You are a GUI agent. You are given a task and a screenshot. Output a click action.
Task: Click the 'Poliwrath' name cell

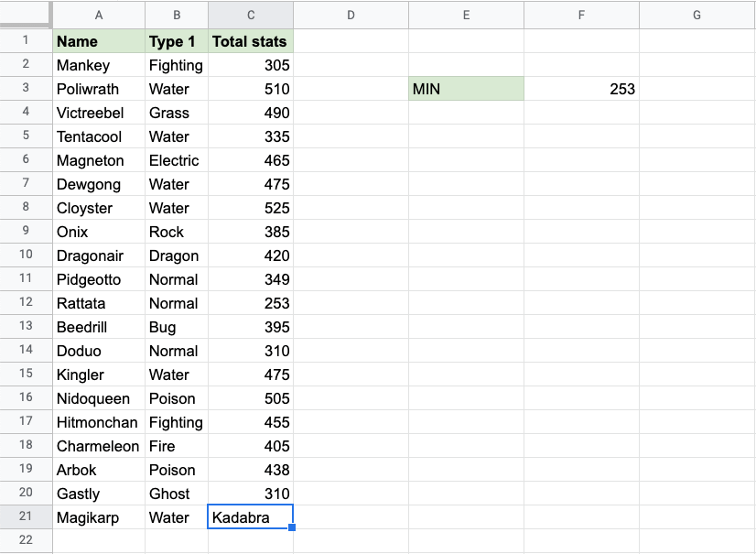(99, 89)
